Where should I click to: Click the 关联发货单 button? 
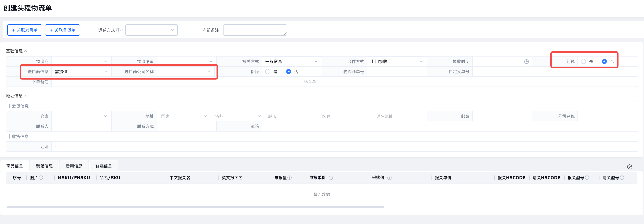[25, 30]
